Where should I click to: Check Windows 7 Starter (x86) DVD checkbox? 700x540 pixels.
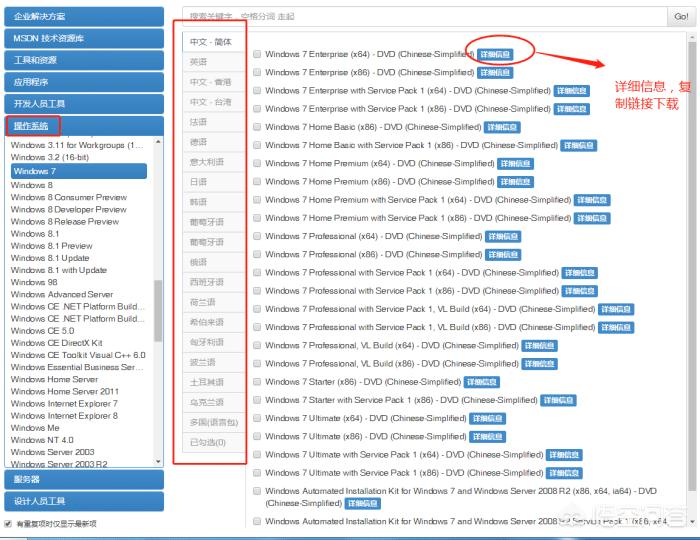coord(257,382)
